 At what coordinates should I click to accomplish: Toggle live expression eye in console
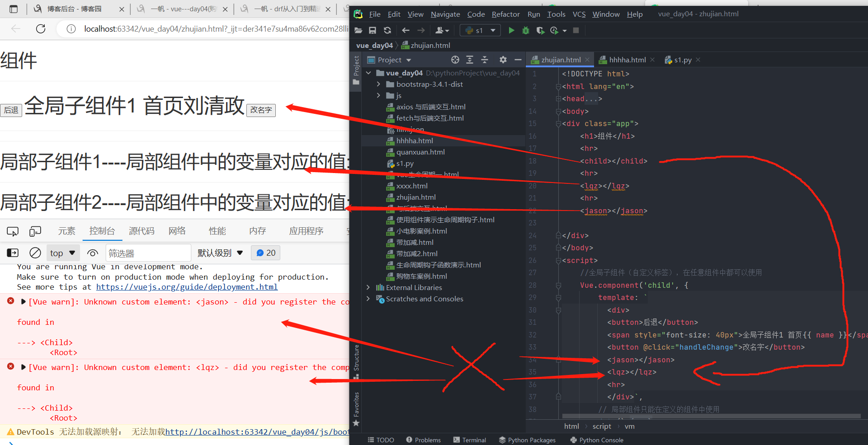tap(93, 253)
